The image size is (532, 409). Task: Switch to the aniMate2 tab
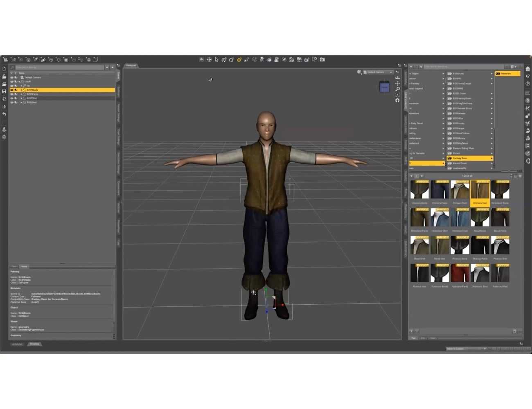click(16, 344)
